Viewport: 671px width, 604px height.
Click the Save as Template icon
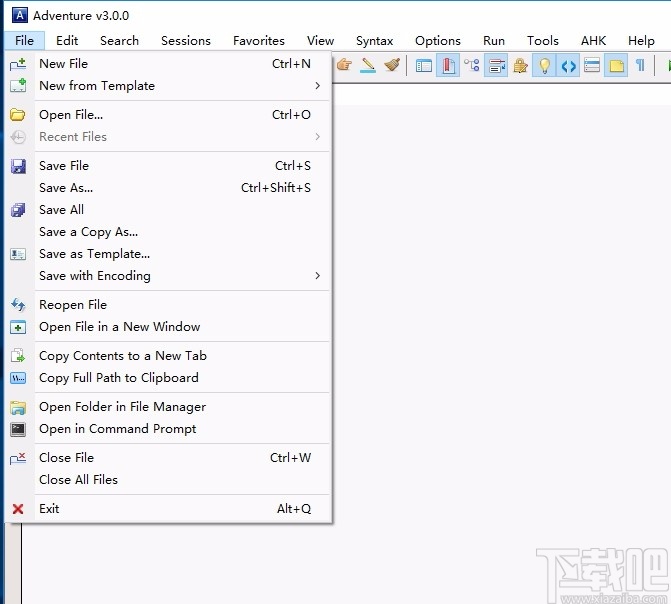[18, 254]
